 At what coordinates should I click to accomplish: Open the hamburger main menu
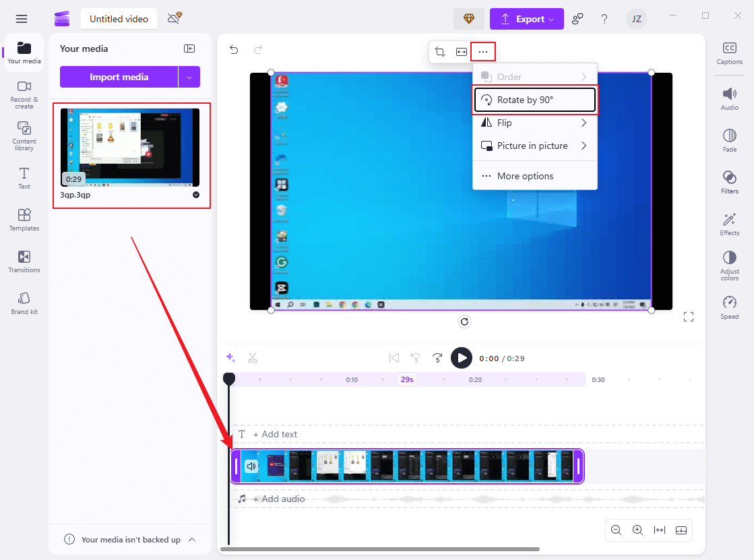(x=22, y=19)
